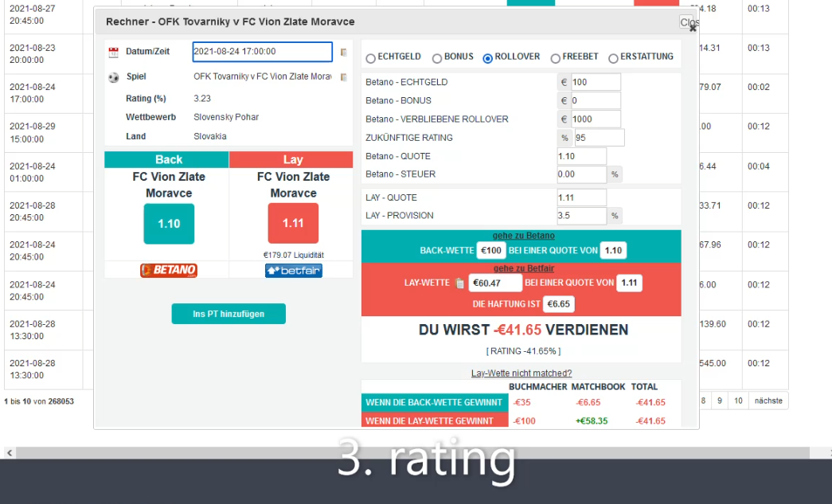Follow the 'gehe zu Betano' link
Screen dimensions: 832x504
pos(524,236)
